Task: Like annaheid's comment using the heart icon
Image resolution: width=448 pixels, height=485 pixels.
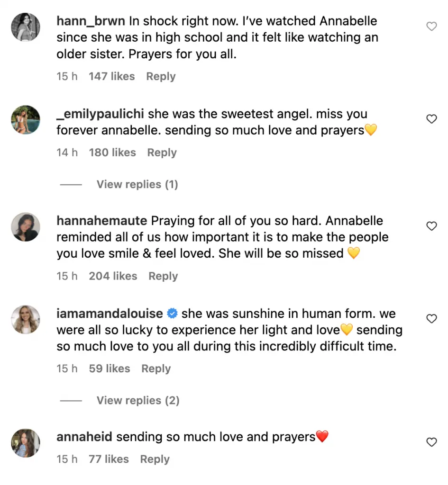Action: coord(431,442)
